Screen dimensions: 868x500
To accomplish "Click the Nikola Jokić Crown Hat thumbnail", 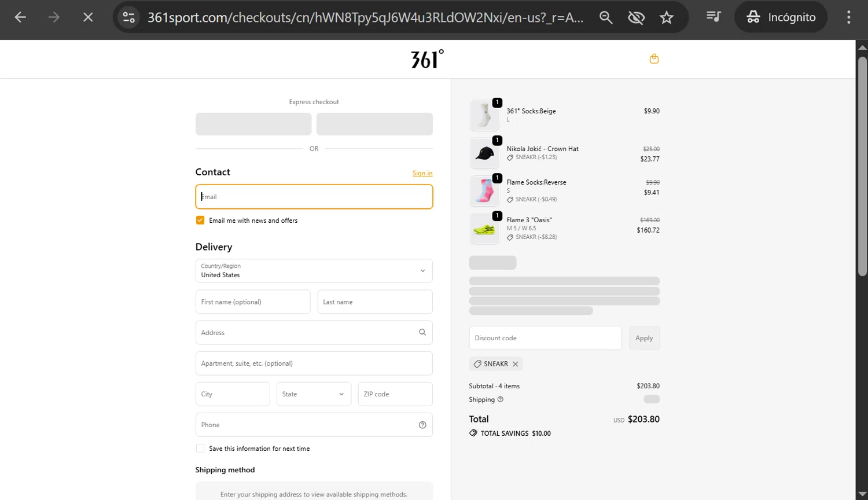I will pyautogui.click(x=484, y=153).
